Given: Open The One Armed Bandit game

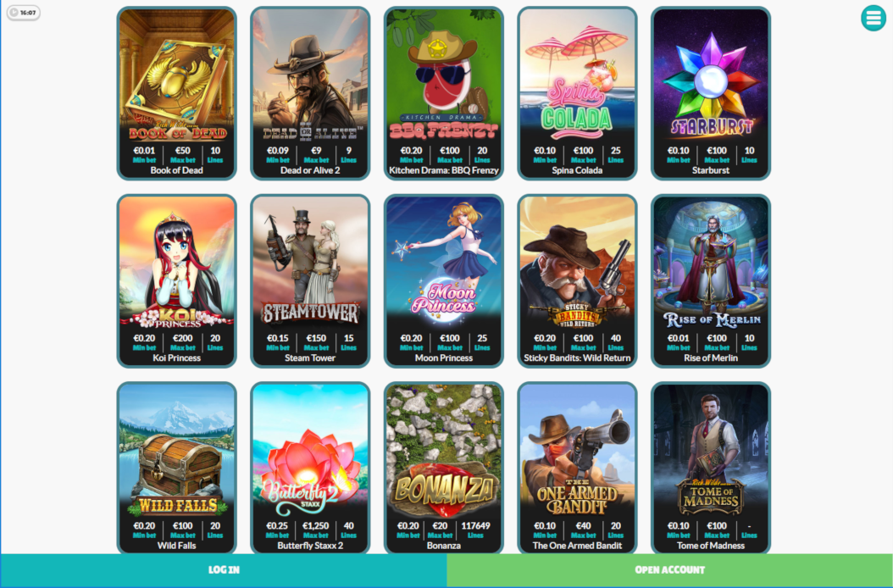Looking at the screenshot, I should 577,468.
